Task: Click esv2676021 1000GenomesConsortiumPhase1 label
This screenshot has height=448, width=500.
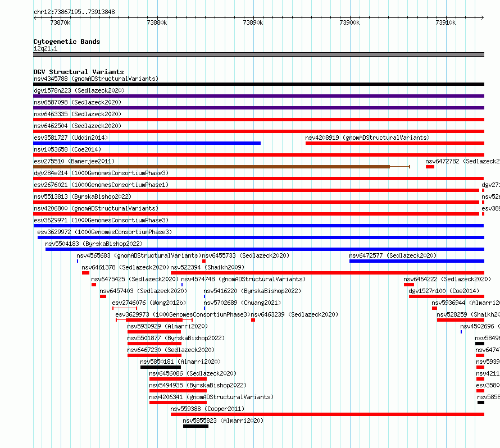Action: 101,185
